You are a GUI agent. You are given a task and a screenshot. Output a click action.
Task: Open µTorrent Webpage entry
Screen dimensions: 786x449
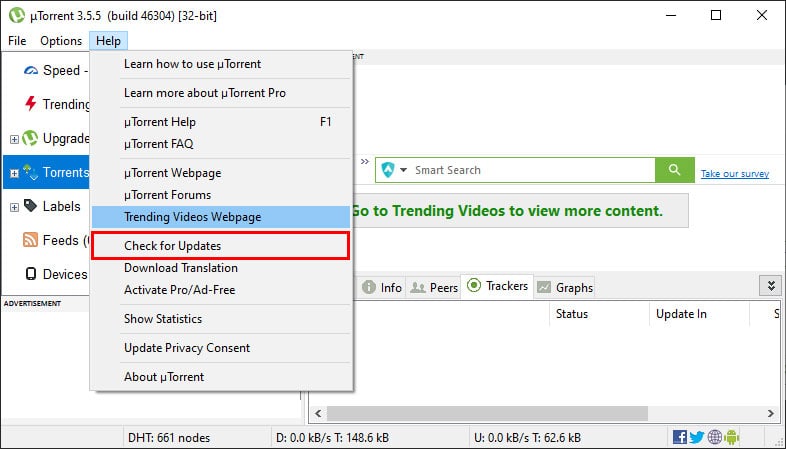click(221, 173)
